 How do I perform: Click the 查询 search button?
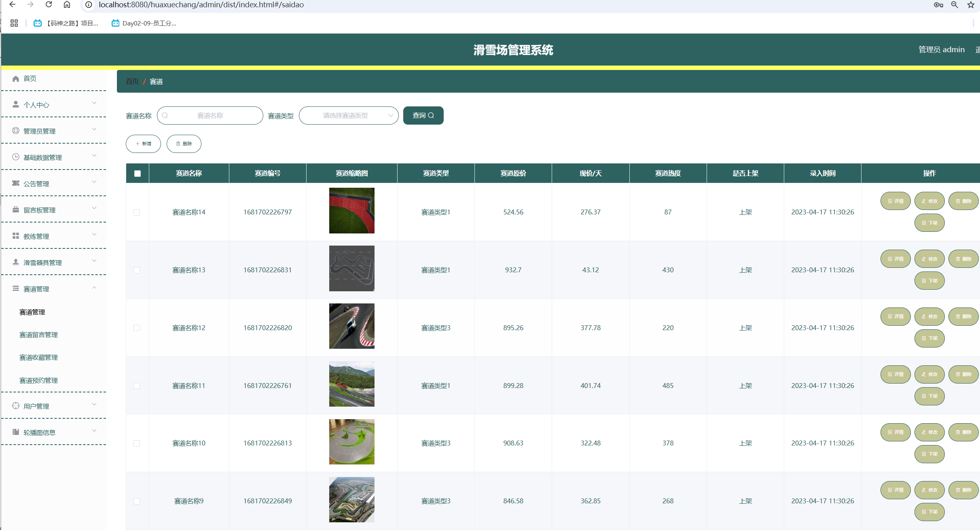click(423, 116)
